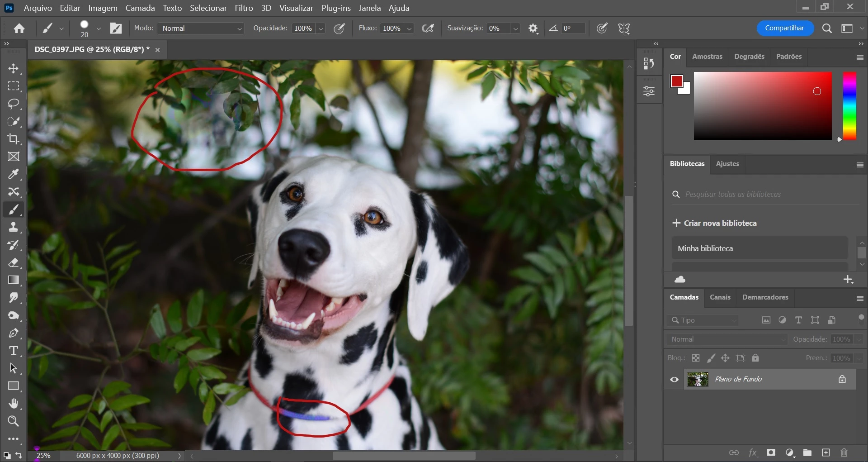Toggle lock layer position
The image size is (868, 462).
tap(725, 358)
